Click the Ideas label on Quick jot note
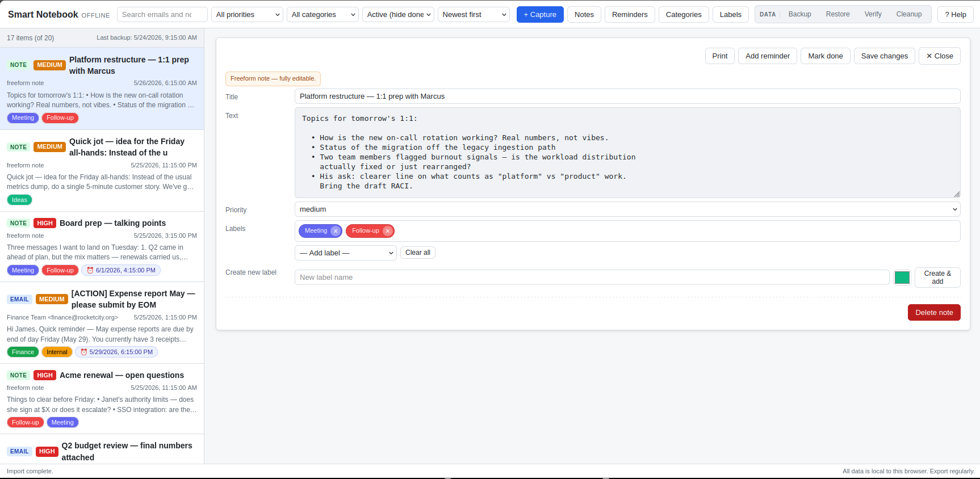The height and width of the screenshot is (479, 980). 19,200
